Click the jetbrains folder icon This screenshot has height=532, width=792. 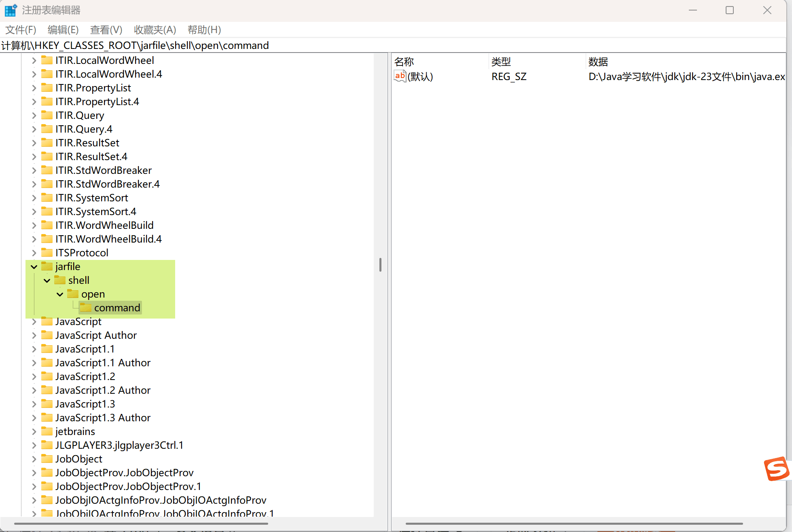[47, 431]
